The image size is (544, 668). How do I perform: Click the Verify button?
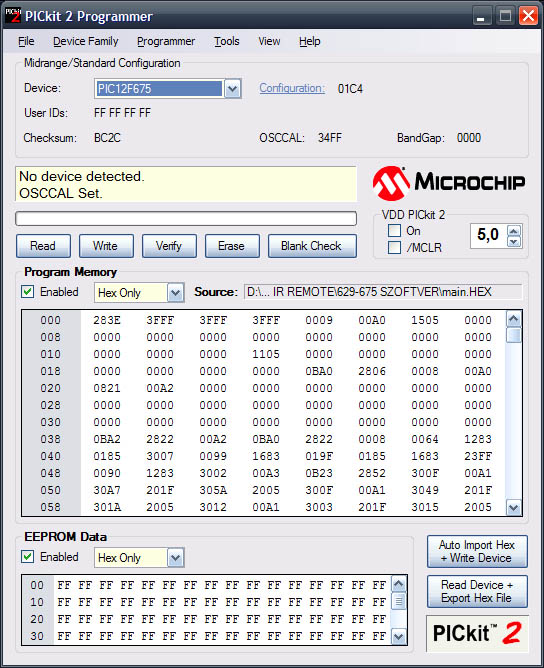[169, 246]
